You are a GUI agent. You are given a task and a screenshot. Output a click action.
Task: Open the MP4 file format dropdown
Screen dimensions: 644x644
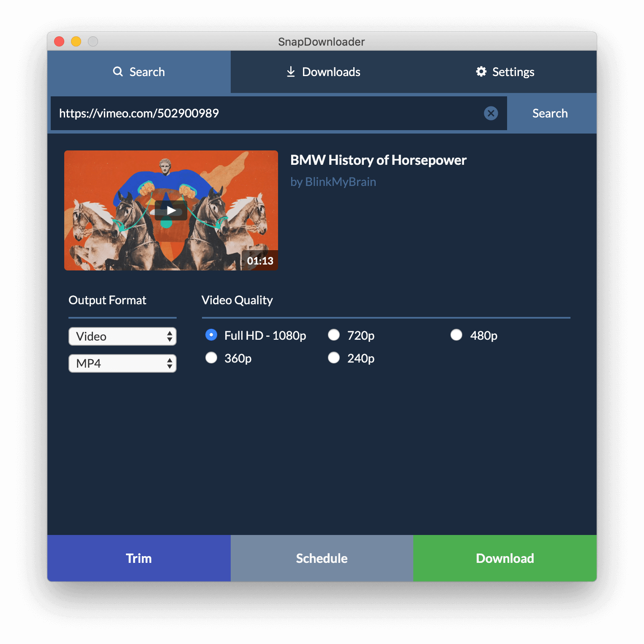tap(122, 363)
